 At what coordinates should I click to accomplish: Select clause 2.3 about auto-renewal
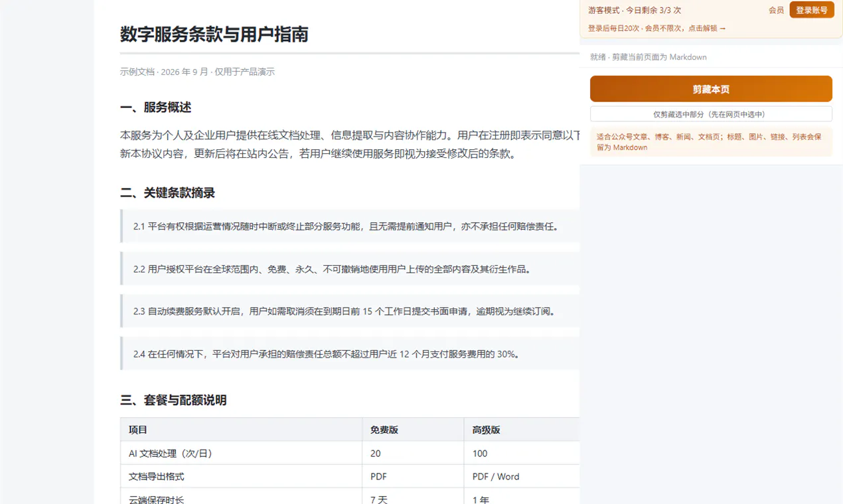pos(350,311)
